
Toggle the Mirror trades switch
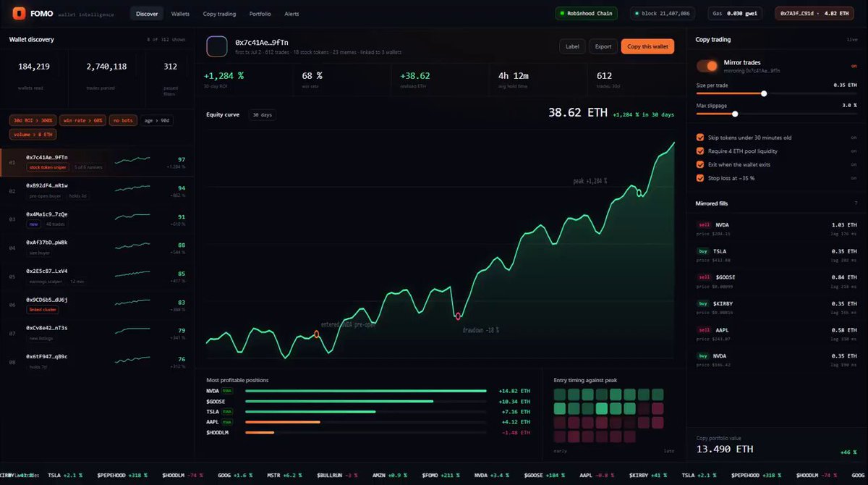tap(707, 66)
